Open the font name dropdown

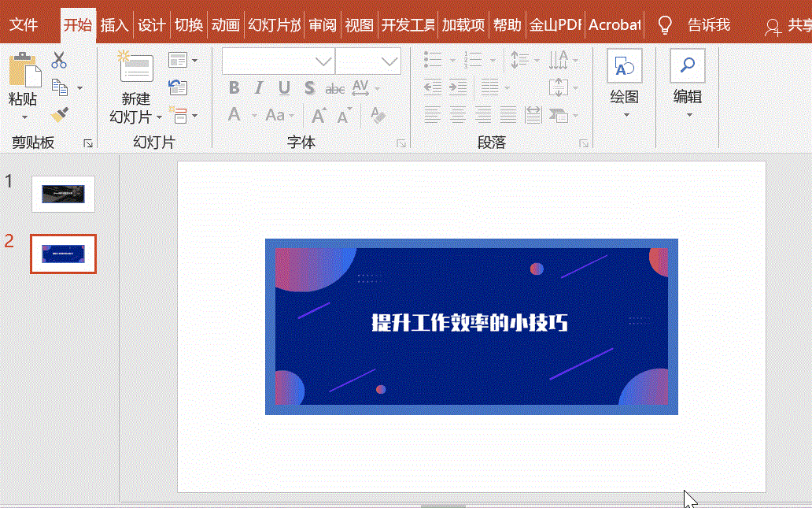(323, 60)
